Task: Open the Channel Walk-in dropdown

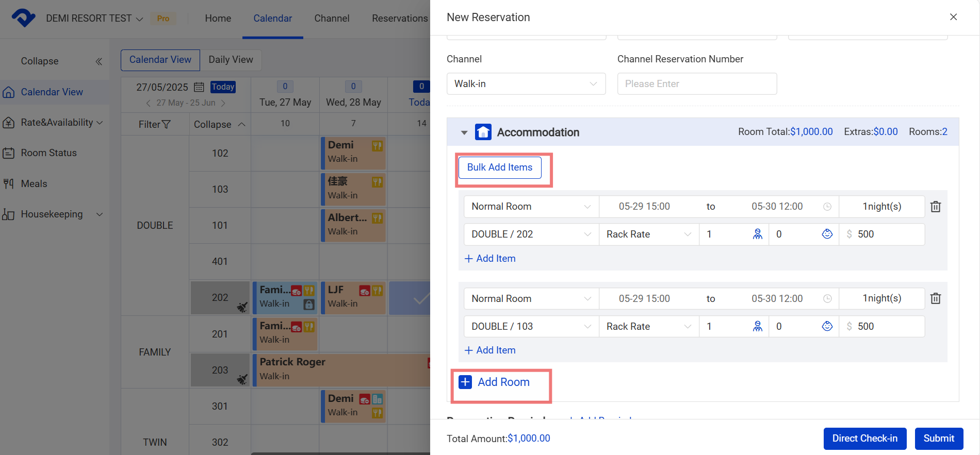Action: (x=526, y=83)
